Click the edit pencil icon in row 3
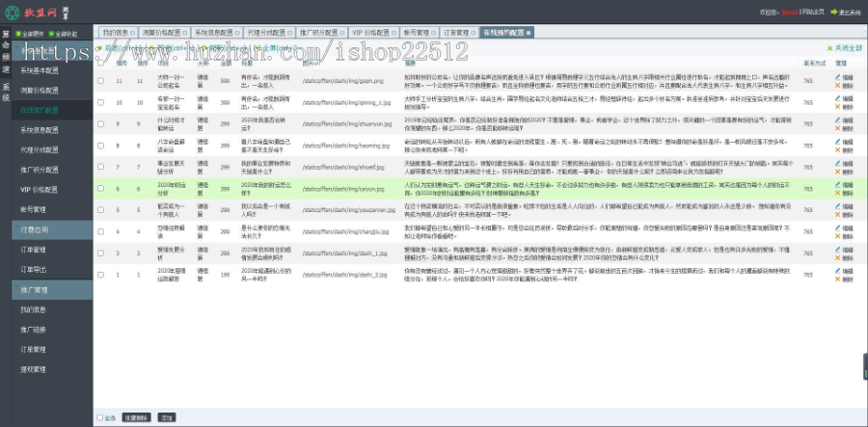 837,250
